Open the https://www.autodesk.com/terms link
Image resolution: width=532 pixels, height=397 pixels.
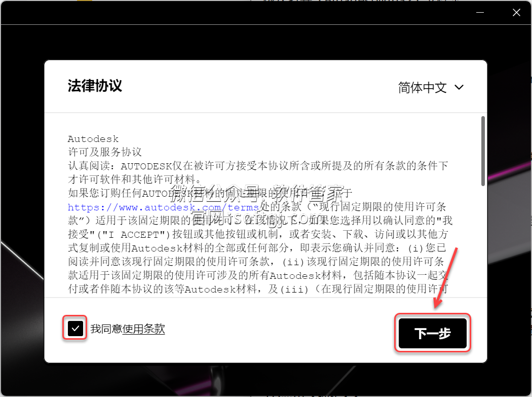[x=163, y=207]
